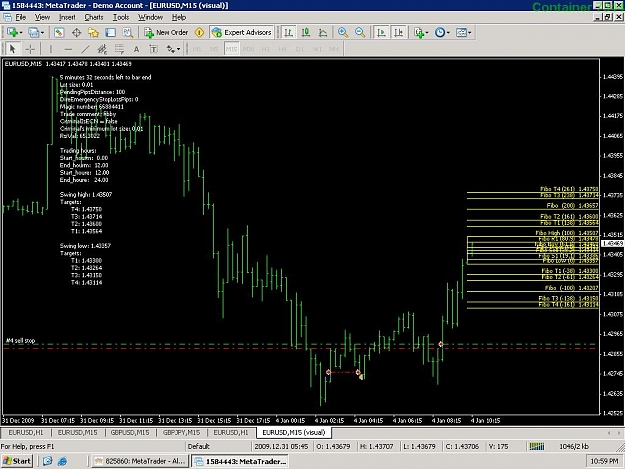The width and height of the screenshot is (625, 469).
Task: Expand the New Chart dropdown arrow
Action: tap(20, 32)
